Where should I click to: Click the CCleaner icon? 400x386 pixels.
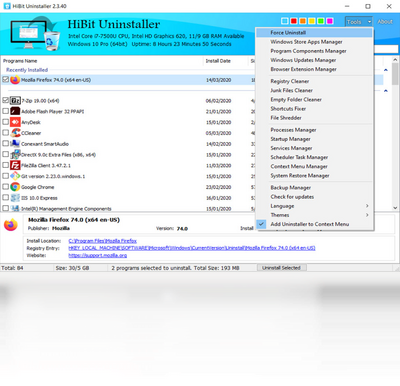tap(15, 133)
